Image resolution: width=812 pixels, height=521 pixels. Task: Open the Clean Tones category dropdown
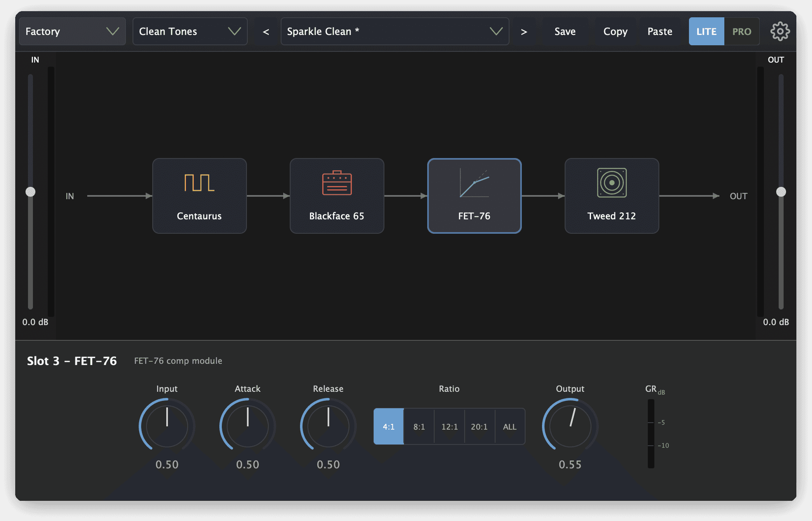(x=190, y=31)
